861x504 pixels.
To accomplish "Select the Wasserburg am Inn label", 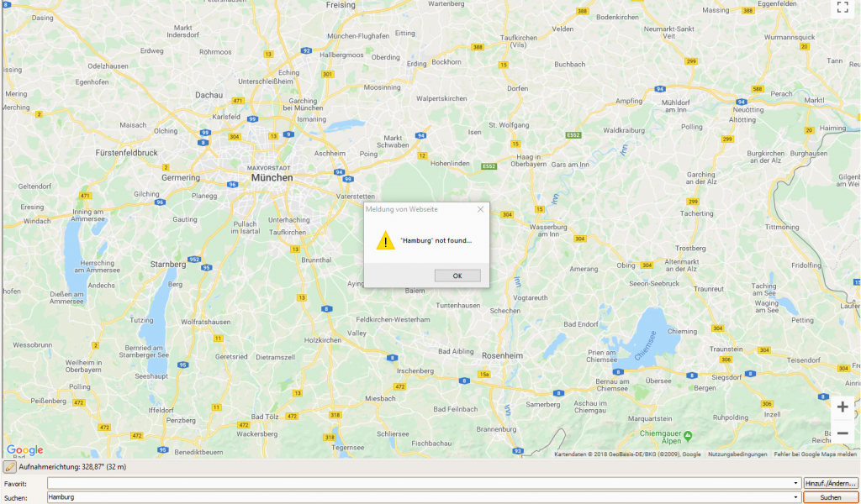I will [548, 230].
